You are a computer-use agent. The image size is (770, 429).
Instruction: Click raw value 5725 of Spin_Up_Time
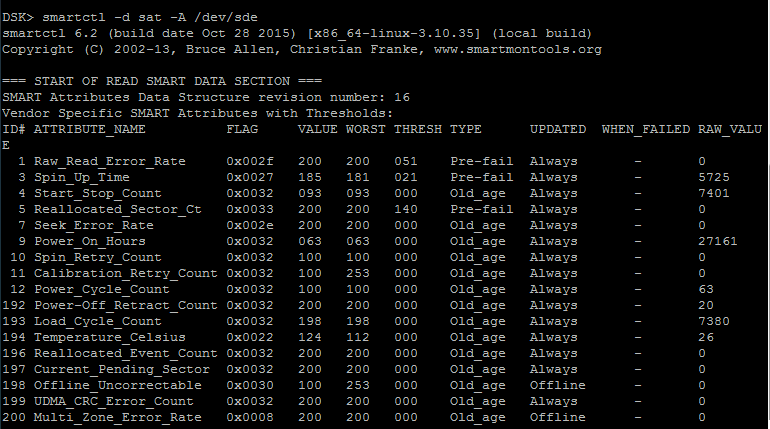(714, 177)
